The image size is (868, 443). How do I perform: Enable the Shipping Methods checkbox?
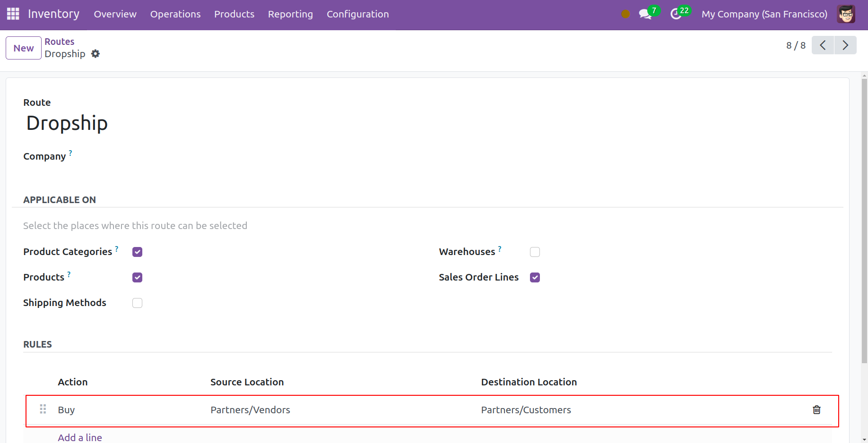tap(138, 303)
